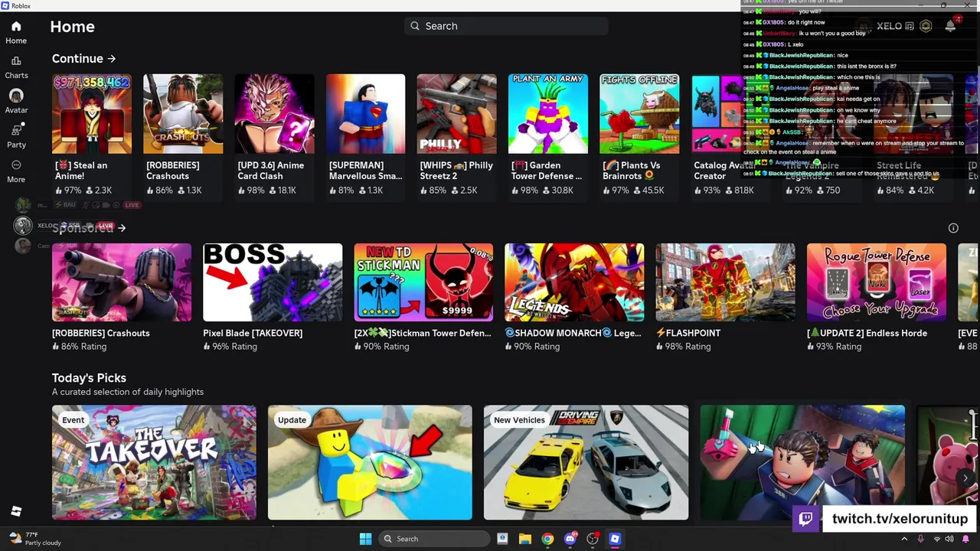Focus the Roblox Search field
The width and height of the screenshot is (980, 551).
tap(506, 26)
